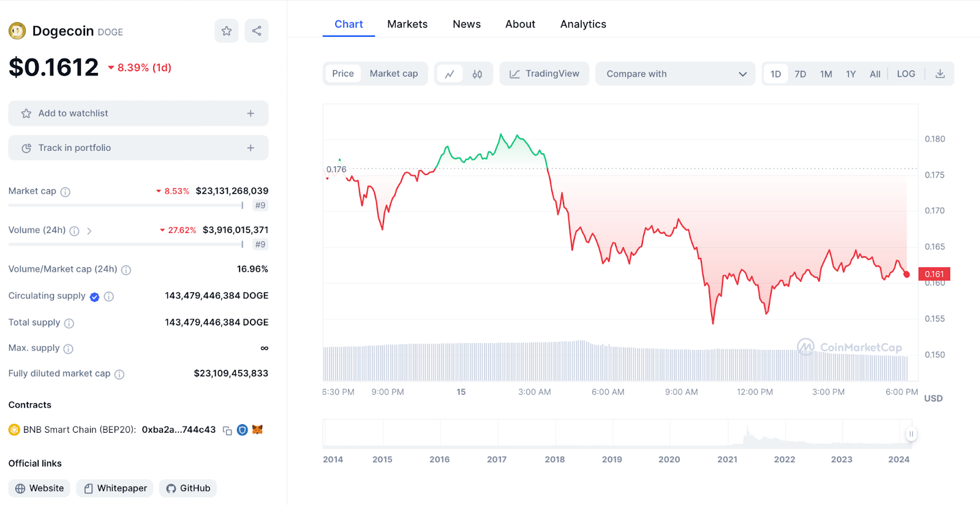Select 1Y time range

pyautogui.click(x=851, y=74)
